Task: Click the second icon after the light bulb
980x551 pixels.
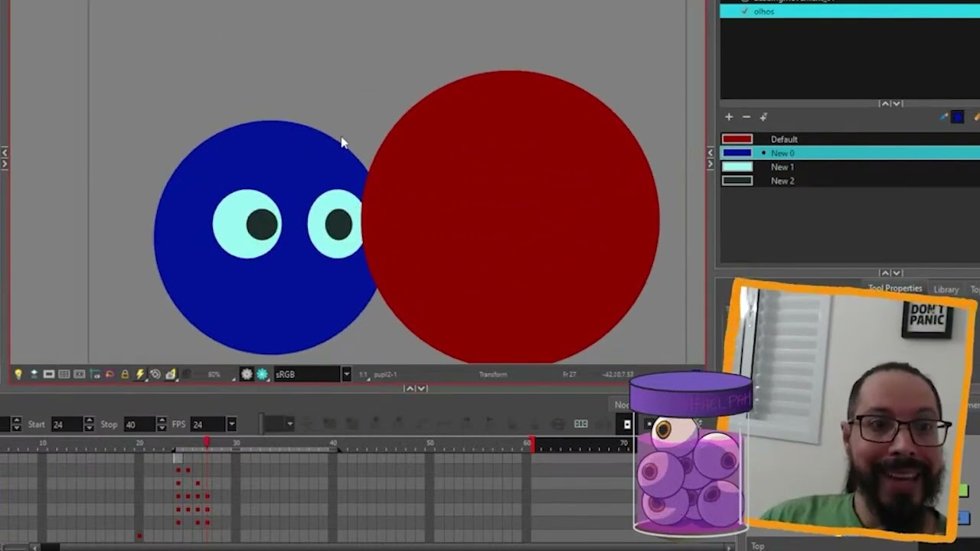Action: click(x=49, y=374)
